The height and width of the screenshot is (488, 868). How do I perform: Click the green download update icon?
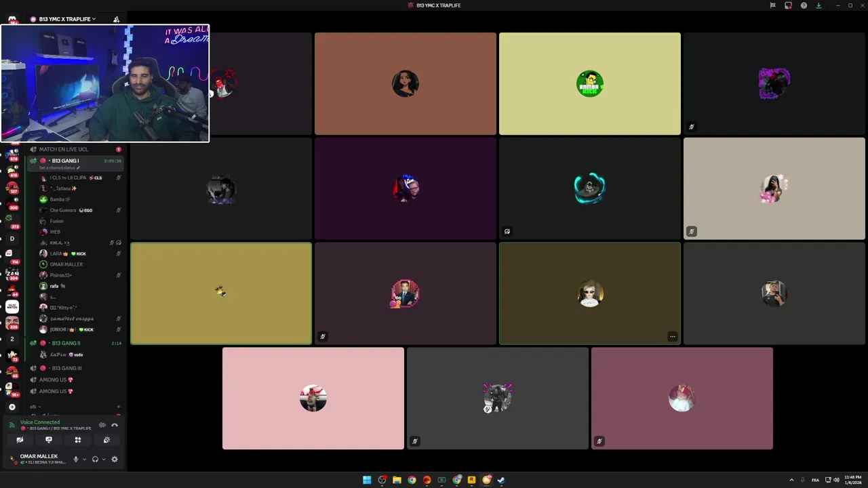[818, 5]
